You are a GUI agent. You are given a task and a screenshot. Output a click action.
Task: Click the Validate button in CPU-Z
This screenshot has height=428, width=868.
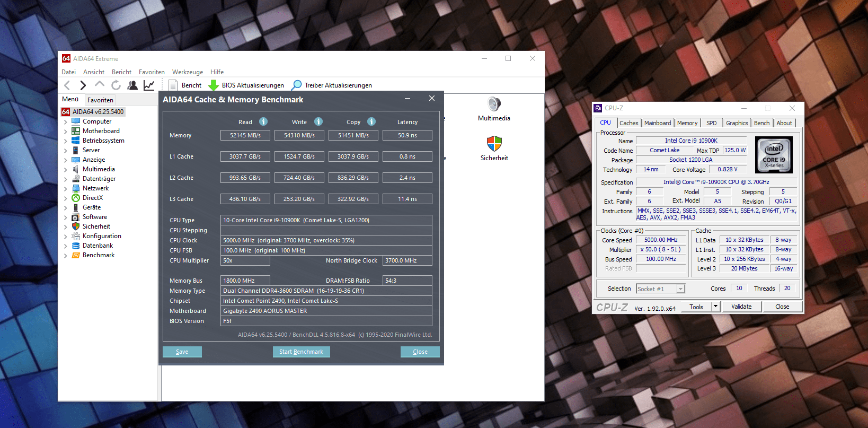tap(741, 307)
